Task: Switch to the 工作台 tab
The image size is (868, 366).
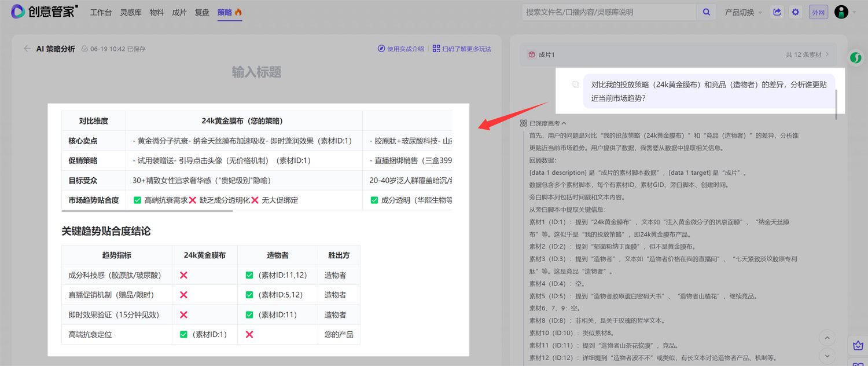Action: click(x=101, y=12)
